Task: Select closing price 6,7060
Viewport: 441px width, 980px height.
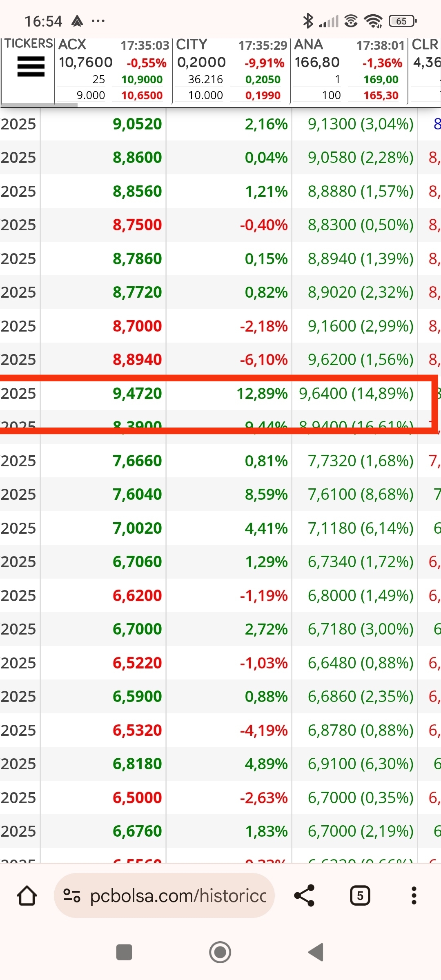Action: pyautogui.click(x=137, y=561)
